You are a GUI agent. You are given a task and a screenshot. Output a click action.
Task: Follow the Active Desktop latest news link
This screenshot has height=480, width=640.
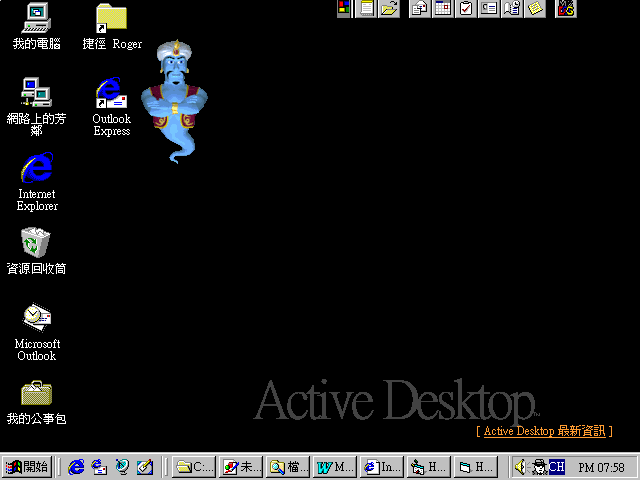click(545, 431)
